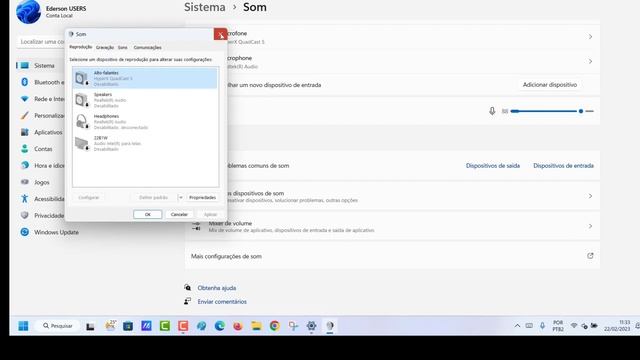Screen dimensions: 640x360
Task: Show hidden tray icons chevron
Action: (x=517, y=326)
